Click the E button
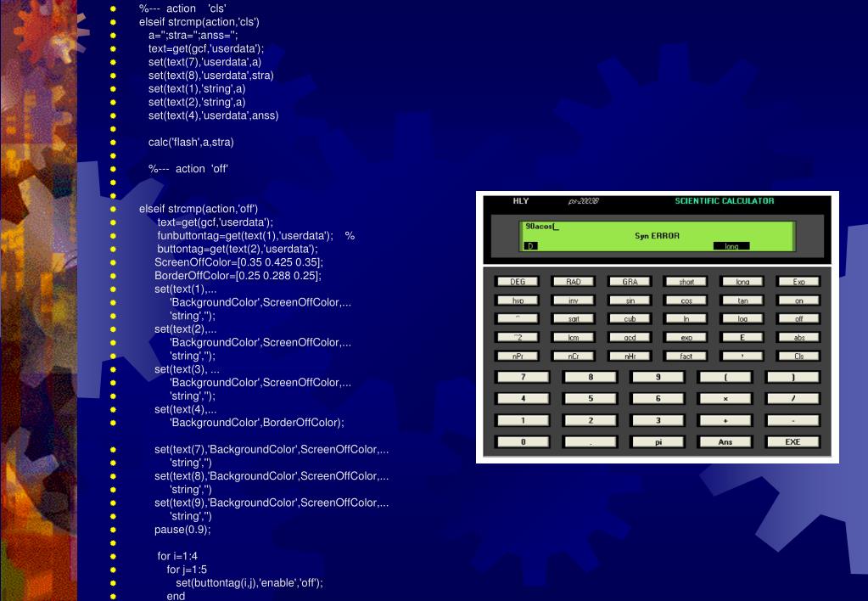Viewport: 868px width, 601px height. click(742, 337)
